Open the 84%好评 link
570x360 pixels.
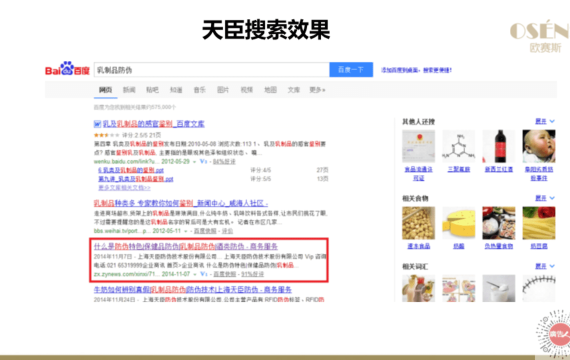point(224,161)
